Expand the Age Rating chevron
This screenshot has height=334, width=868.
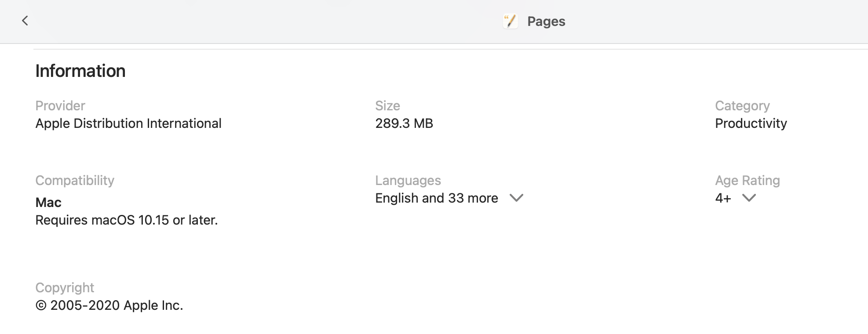[x=749, y=198]
